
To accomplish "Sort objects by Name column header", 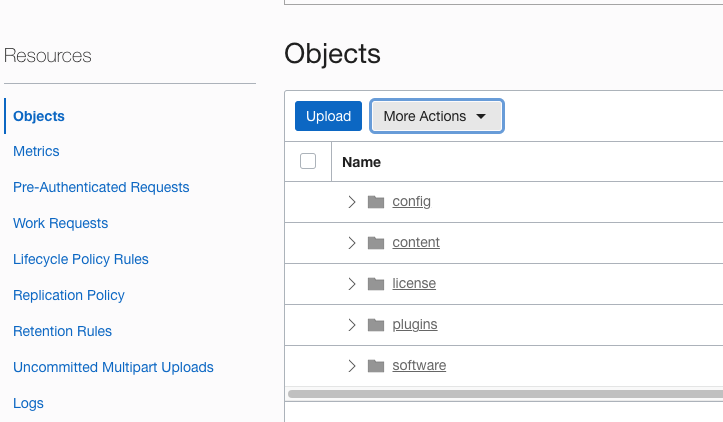I will (x=361, y=162).
